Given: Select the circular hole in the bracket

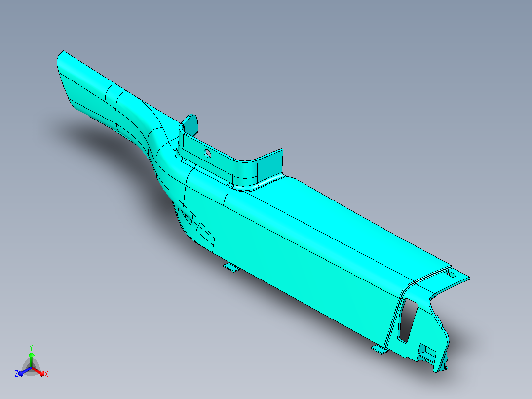Looking at the screenshot, I should tap(207, 154).
